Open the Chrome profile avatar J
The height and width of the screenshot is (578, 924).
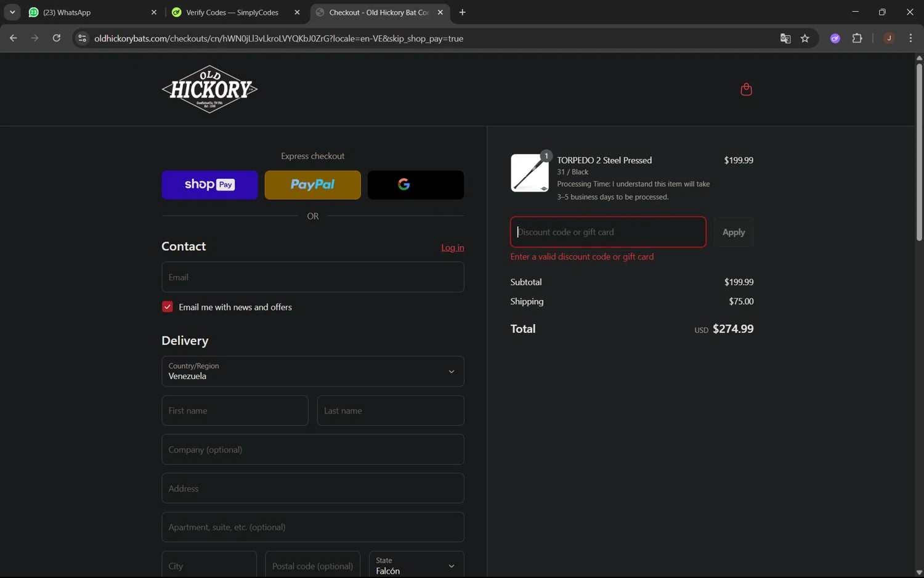tap(889, 38)
